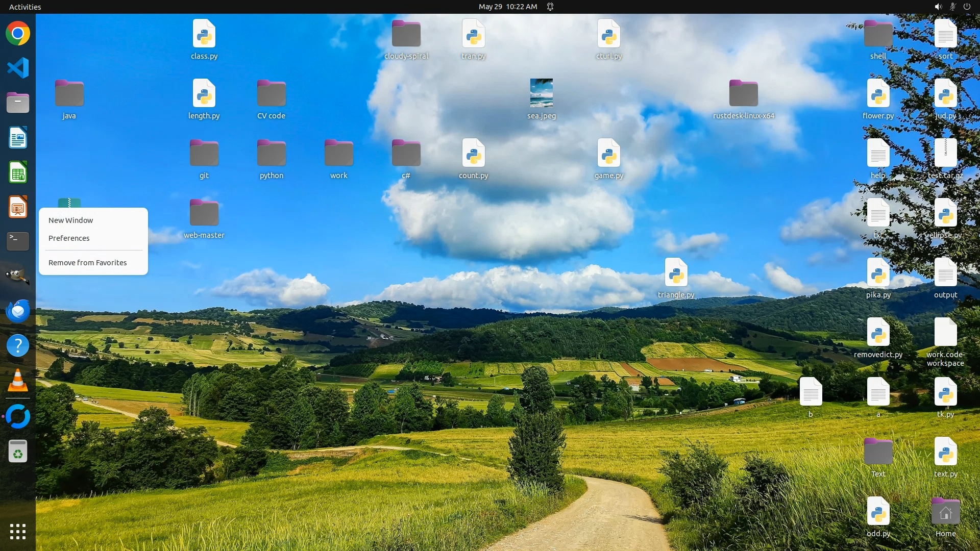Select the sea.jpeg image thumbnail

tap(542, 93)
